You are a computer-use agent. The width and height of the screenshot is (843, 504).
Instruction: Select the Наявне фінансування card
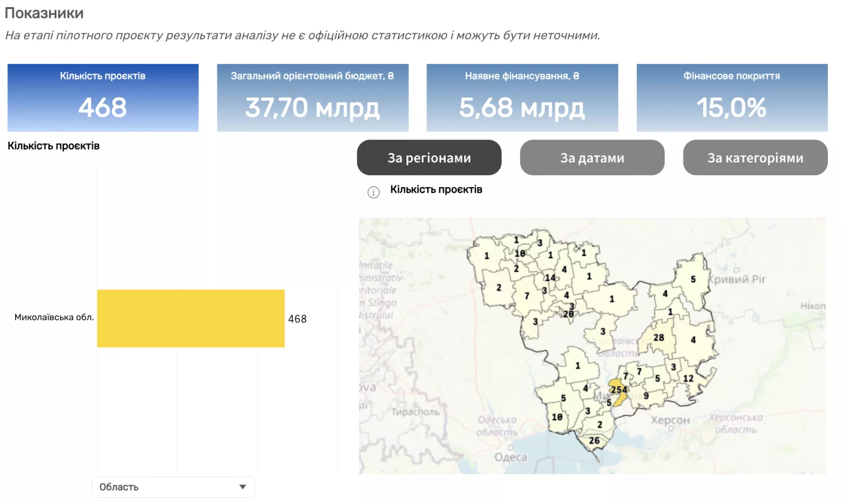(522, 98)
